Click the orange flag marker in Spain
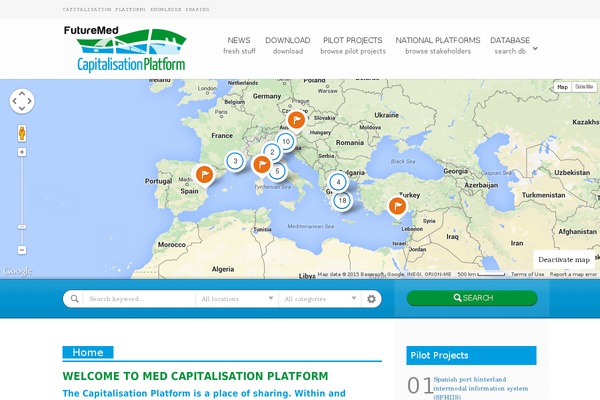Image resolution: width=600 pixels, height=400 pixels. coord(204,175)
